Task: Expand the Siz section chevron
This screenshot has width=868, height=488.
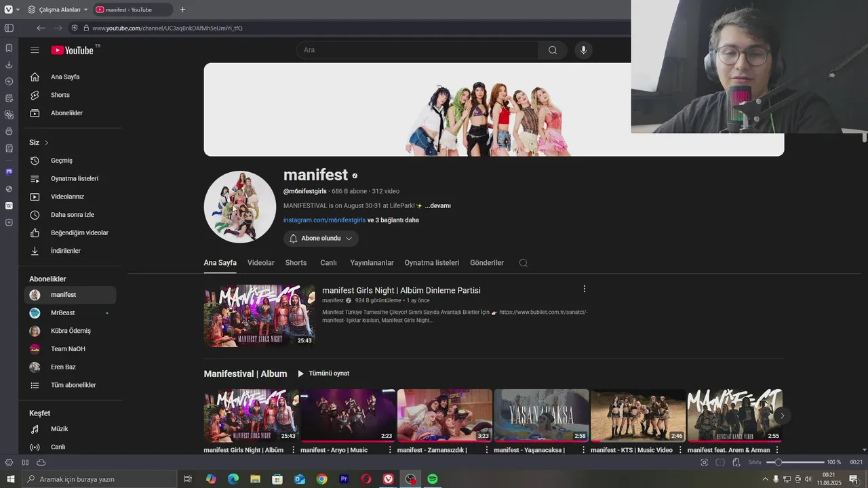Action: point(46,143)
